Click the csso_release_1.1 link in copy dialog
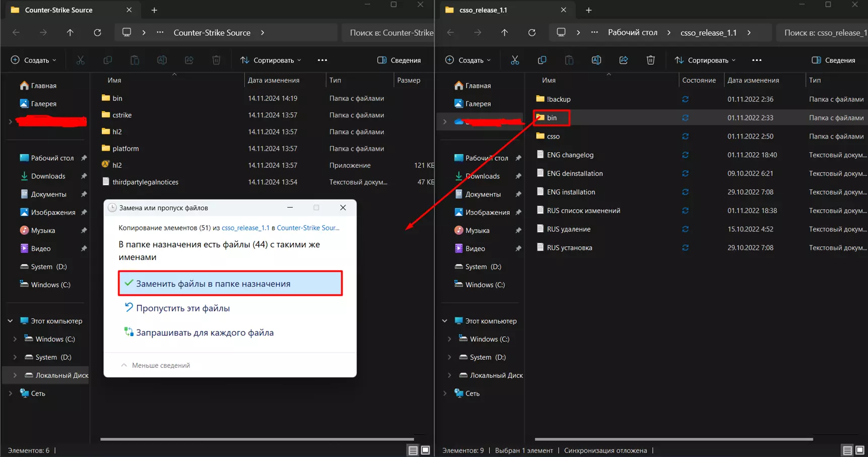Viewport: 868px width, 457px height. [x=245, y=228]
